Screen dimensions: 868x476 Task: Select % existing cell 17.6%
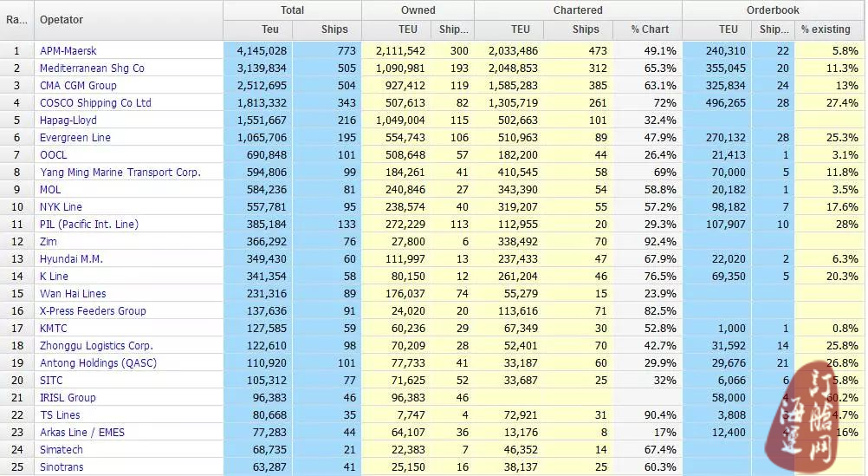829,207
